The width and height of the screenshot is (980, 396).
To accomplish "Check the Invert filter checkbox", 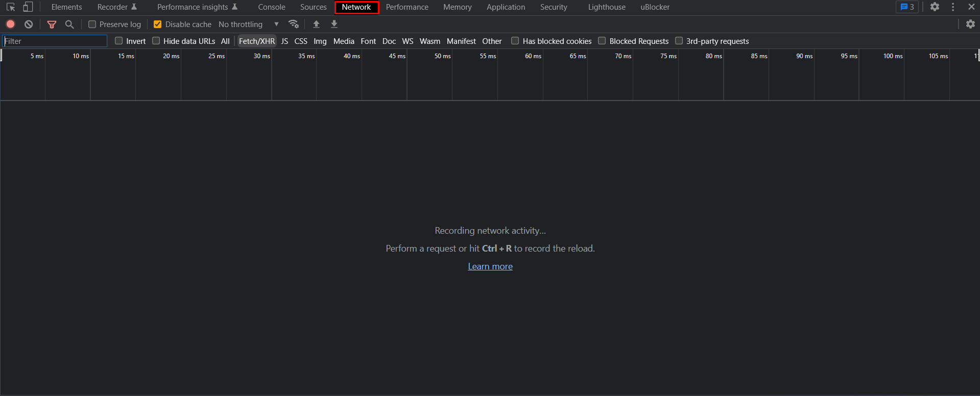I will click(x=119, y=41).
